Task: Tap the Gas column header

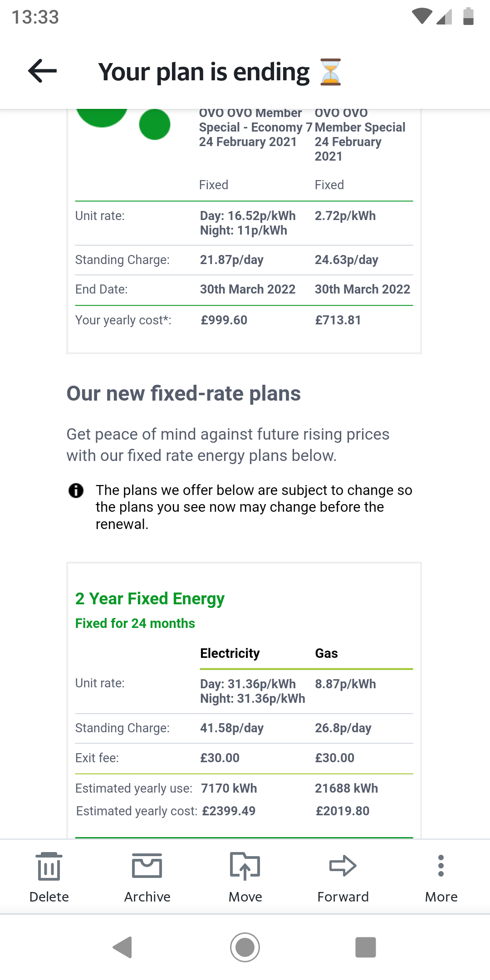Action: [x=327, y=653]
